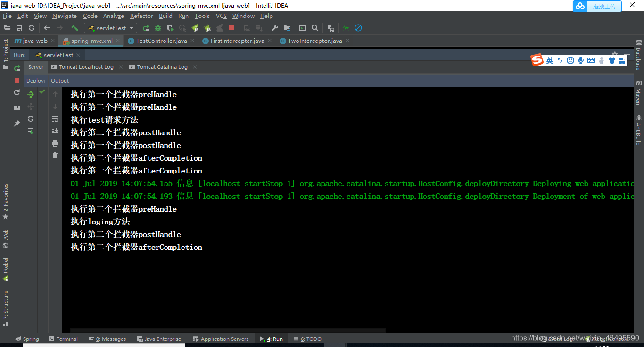Click the blue circle-slash toolbar icon
This screenshot has width=644, height=347.
click(x=358, y=28)
